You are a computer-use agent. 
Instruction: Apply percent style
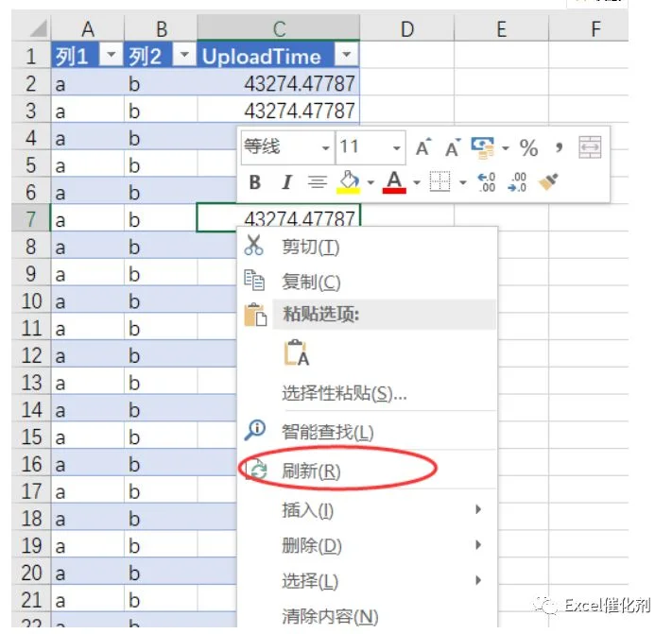click(528, 148)
